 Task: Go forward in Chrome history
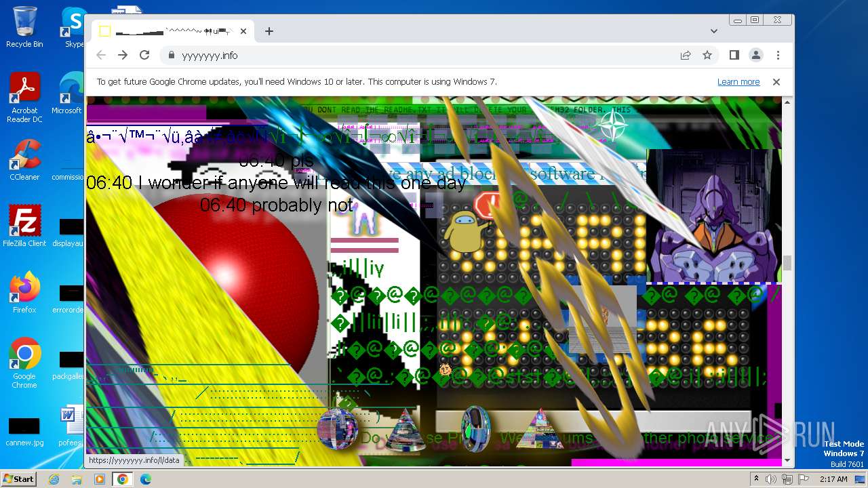click(x=123, y=55)
